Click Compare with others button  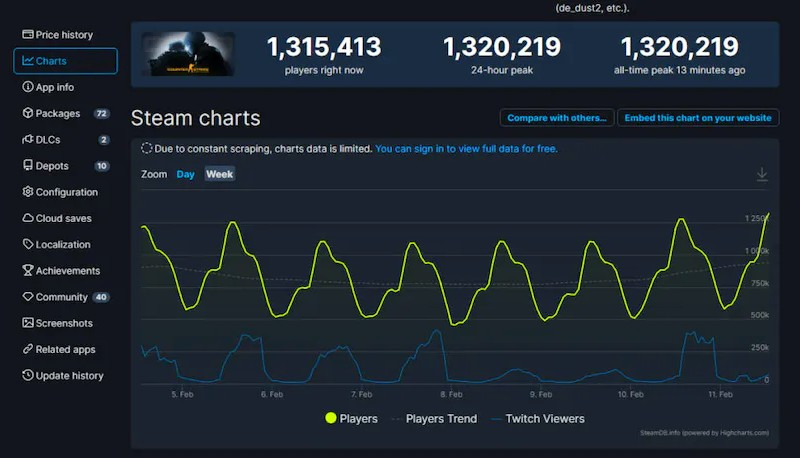pos(557,118)
